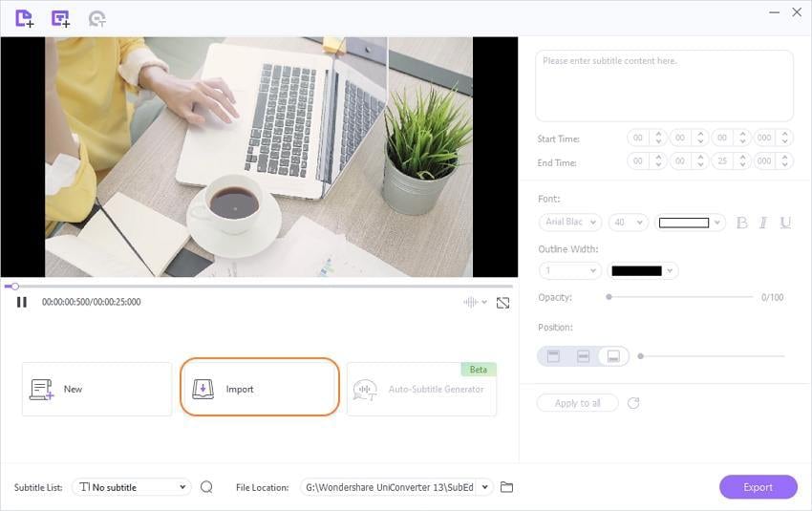This screenshot has width=812, height=511.
Task: Increase the Start Time seconds value
Action: tap(742, 134)
